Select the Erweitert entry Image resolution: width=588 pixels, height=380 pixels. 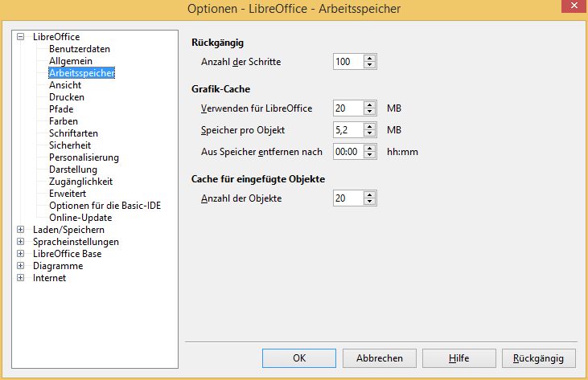(x=68, y=194)
